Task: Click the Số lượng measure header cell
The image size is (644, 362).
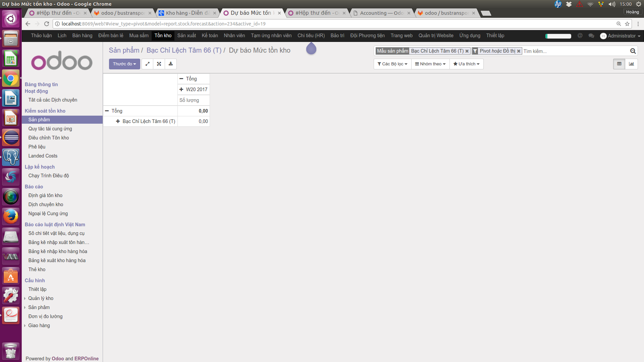Action: (194, 100)
